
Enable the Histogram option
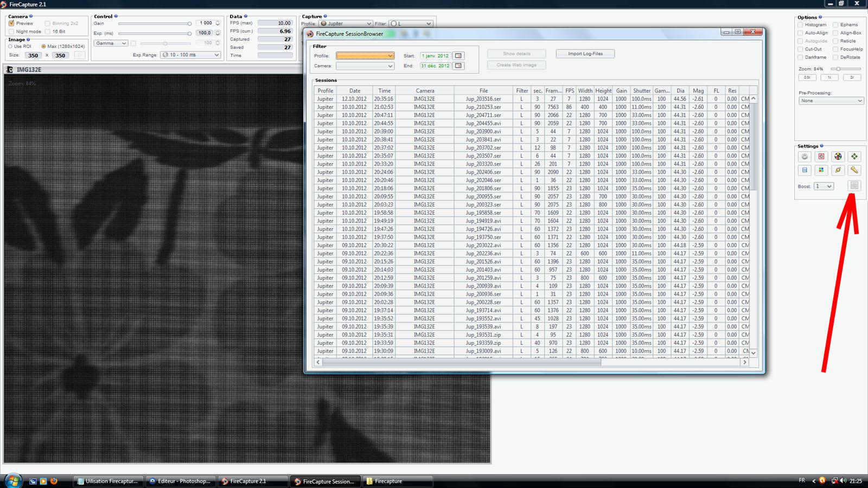pyautogui.click(x=800, y=25)
